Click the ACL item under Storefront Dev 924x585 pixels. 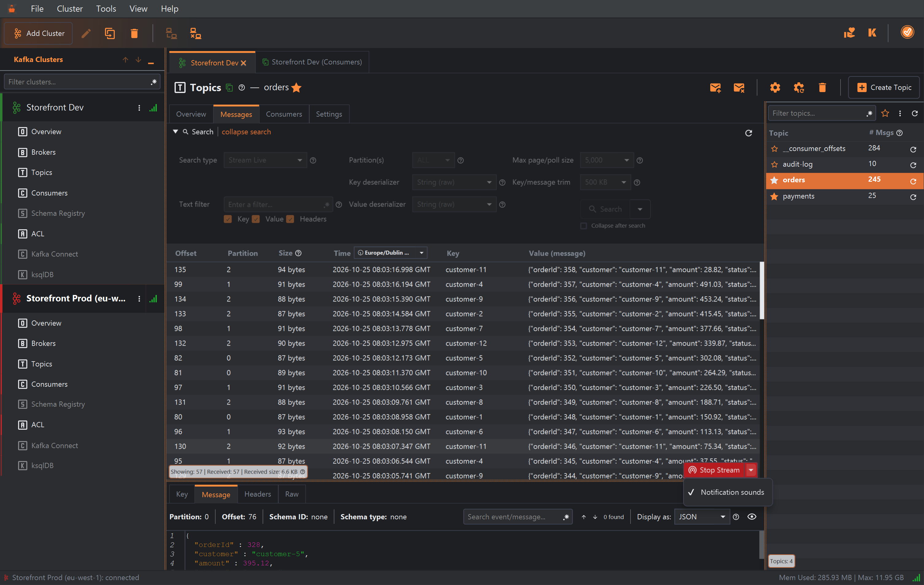[38, 233]
